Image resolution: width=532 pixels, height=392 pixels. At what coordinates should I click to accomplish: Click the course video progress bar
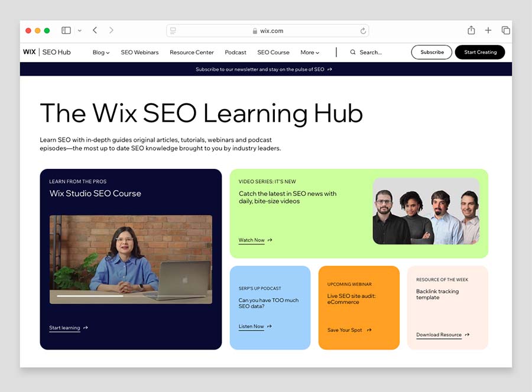pyautogui.click(x=131, y=296)
